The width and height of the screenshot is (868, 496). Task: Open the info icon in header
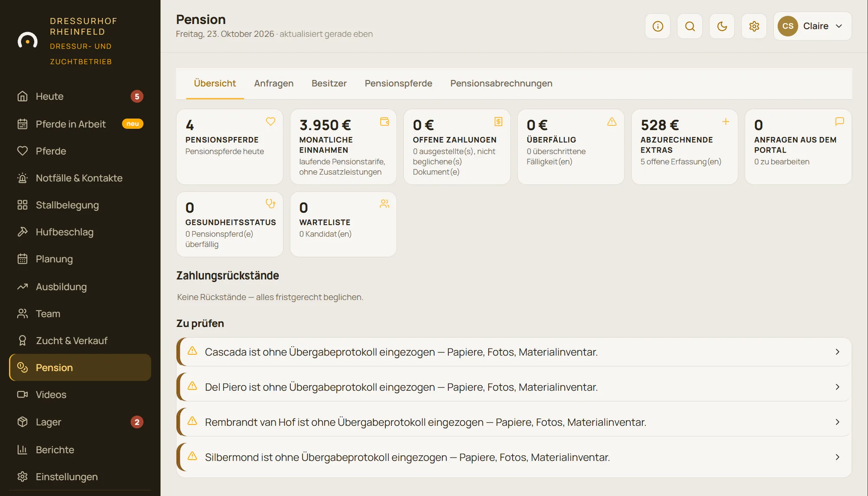tap(658, 26)
